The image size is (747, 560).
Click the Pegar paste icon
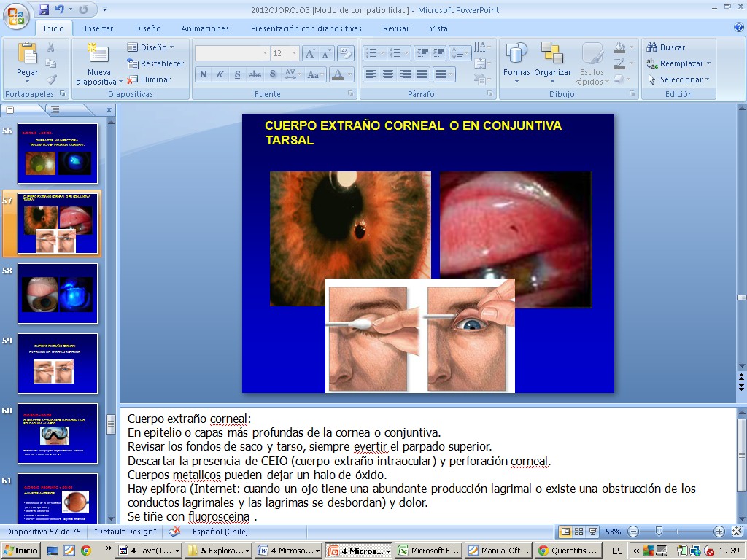(27, 54)
